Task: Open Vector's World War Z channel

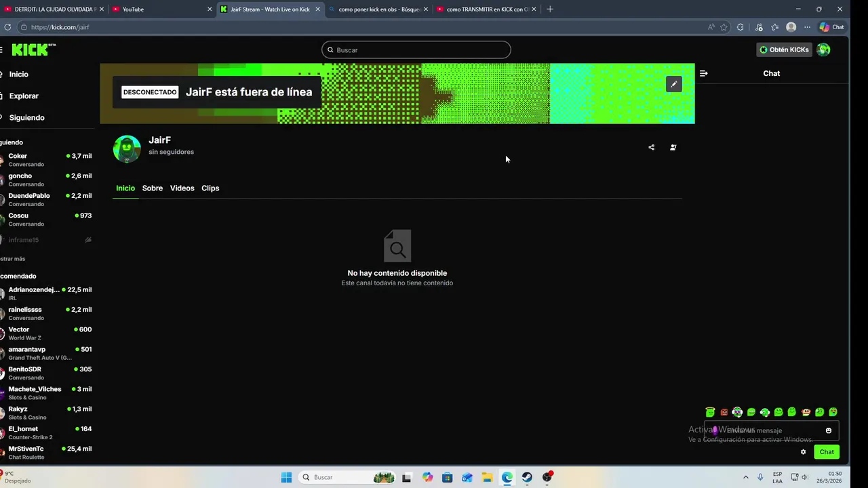Action: [47, 333]
